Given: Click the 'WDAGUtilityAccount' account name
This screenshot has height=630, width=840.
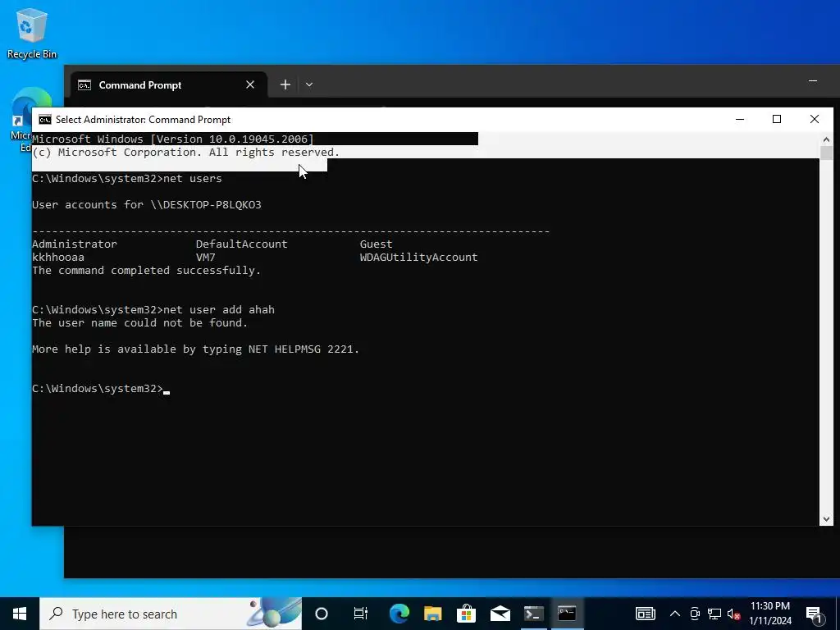Looking at the screenshot, I should (x=418, y=257).
